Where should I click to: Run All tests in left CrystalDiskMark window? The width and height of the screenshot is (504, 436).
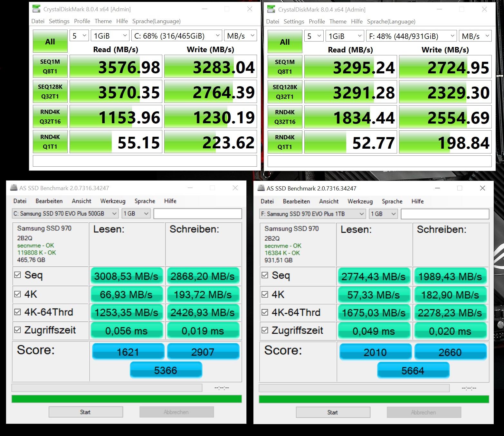(x=50, y=41)
